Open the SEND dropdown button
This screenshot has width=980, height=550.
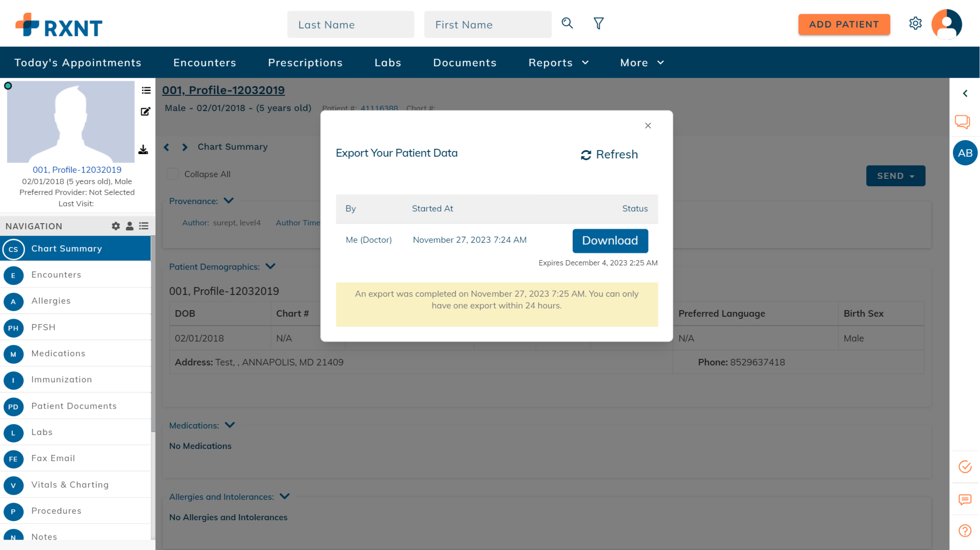tap(895, 176)
